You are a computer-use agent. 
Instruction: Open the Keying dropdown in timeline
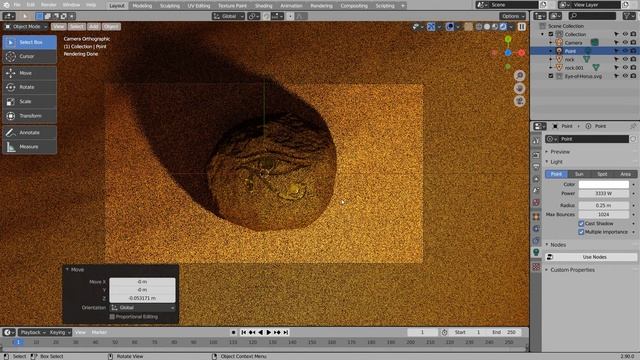tap(60, 332)
